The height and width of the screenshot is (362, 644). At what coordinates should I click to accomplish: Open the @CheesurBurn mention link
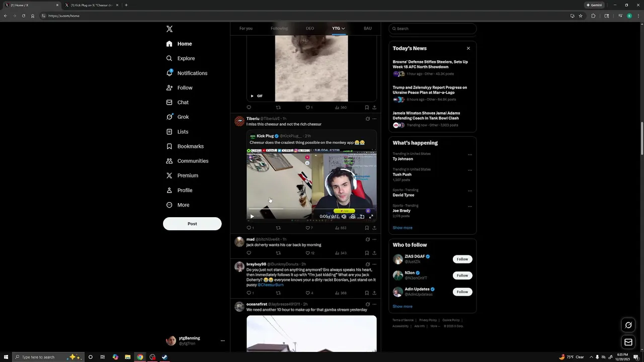271,285
